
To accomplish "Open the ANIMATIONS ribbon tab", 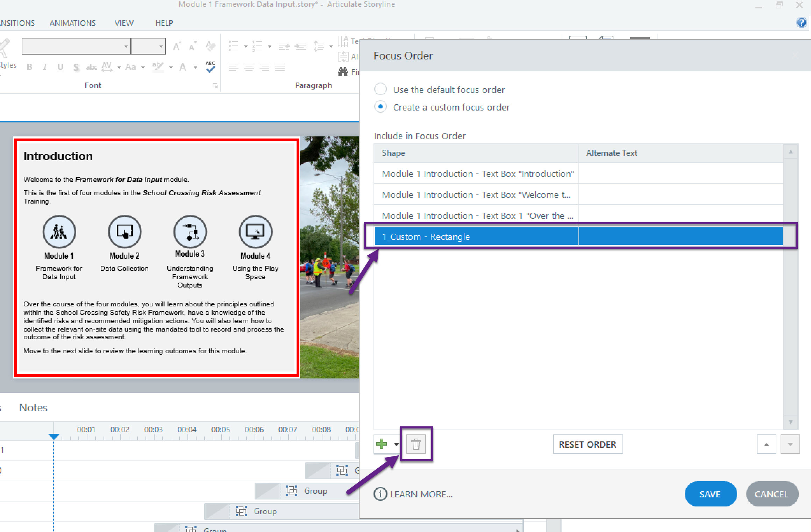I will 73,23.
